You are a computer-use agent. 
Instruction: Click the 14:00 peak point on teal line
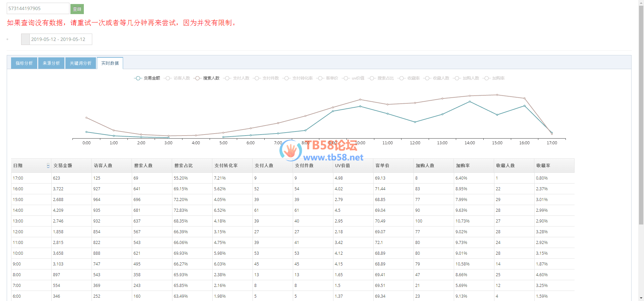[x=470, y=101]
